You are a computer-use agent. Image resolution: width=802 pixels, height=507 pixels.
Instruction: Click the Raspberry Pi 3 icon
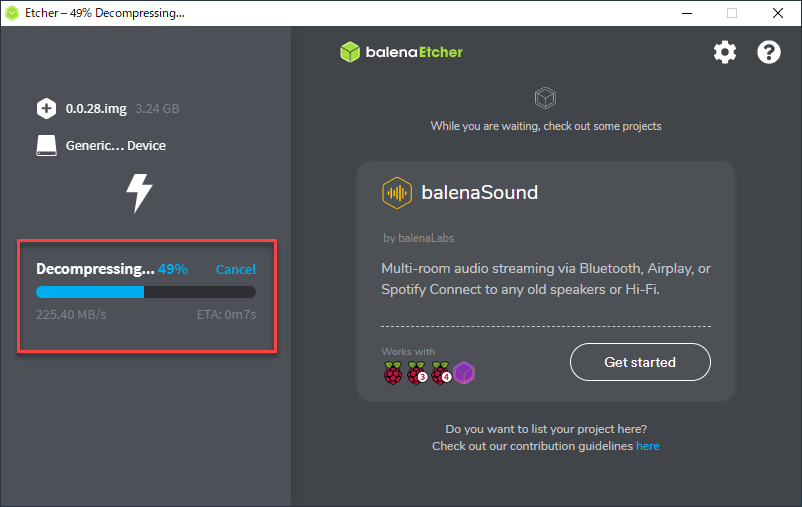click(417, 372)
